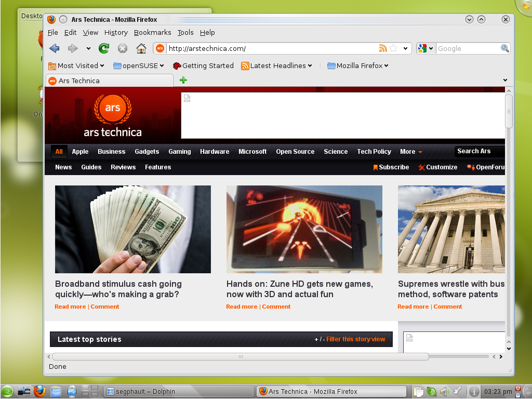Focus the address bar URL field
This screenshot has width=532, height=399.
pos(271,48)
